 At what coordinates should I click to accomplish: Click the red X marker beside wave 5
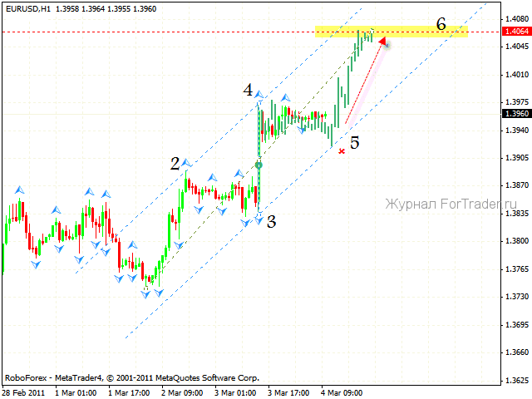pos(342,151)
